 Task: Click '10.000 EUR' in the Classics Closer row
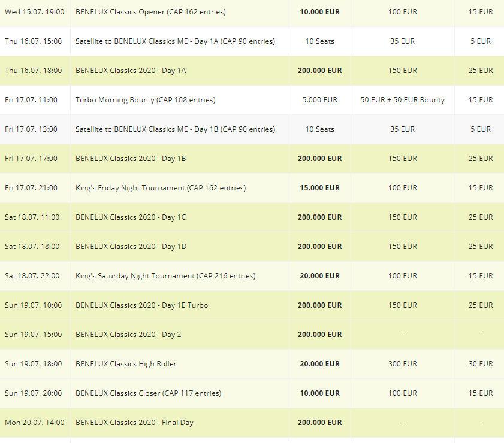coord(319,393)
